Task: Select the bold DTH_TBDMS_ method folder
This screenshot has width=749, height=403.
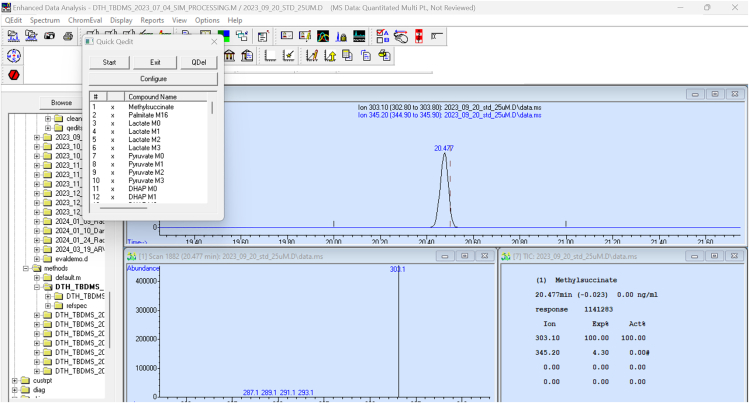Action: [x=79, y=287]
